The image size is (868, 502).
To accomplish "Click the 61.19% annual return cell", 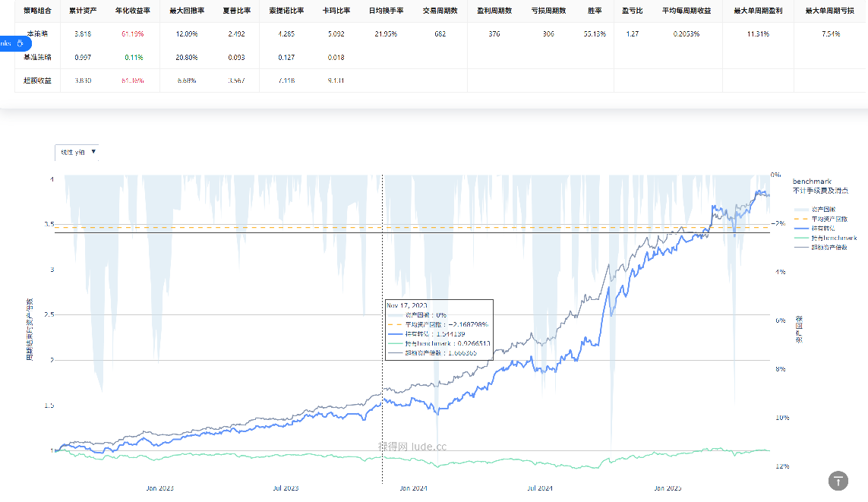I will point(132,35).
